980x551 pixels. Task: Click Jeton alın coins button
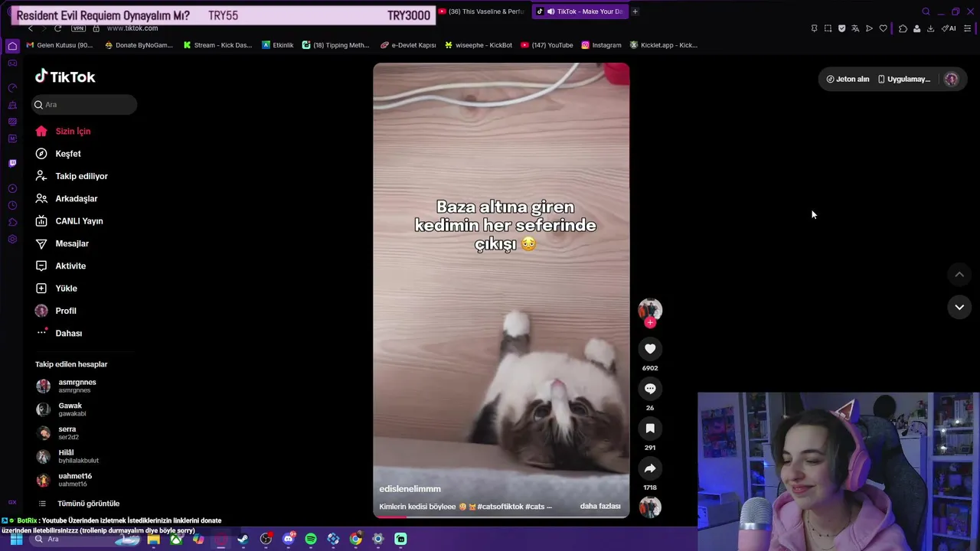(848, 79)
